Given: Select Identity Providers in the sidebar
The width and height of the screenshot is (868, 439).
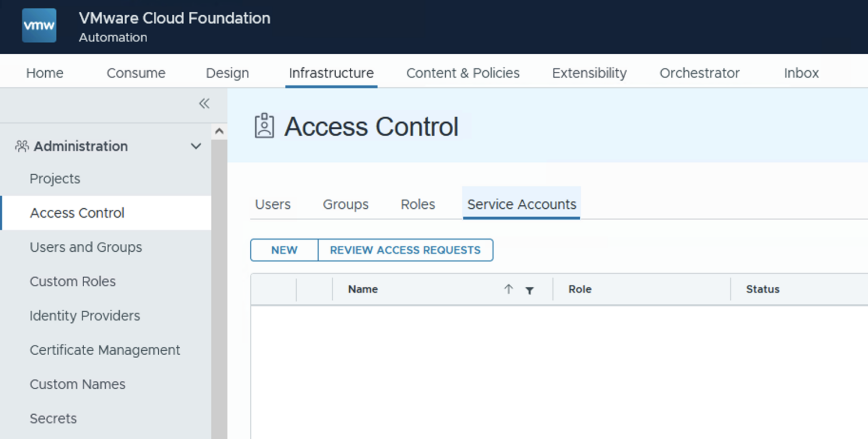Looking at the screenshot, I should click(85, 316).
